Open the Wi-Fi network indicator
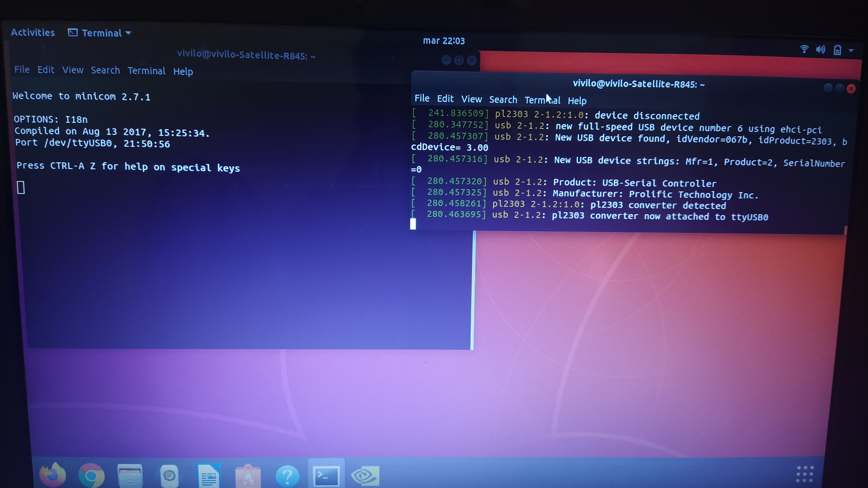Viewport: 868px width, 488px height. coord(804,49)
